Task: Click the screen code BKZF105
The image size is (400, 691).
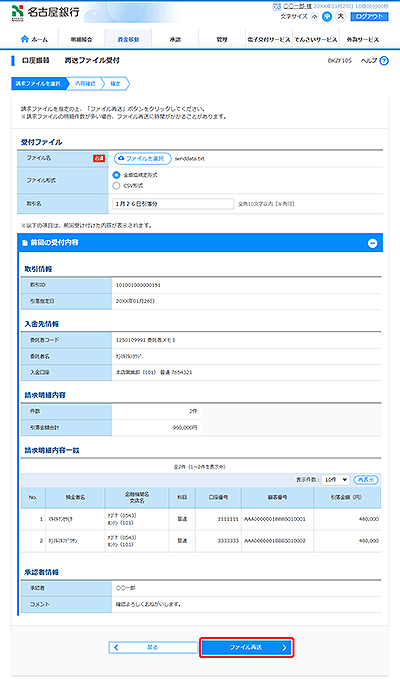Action: point(340,61)
